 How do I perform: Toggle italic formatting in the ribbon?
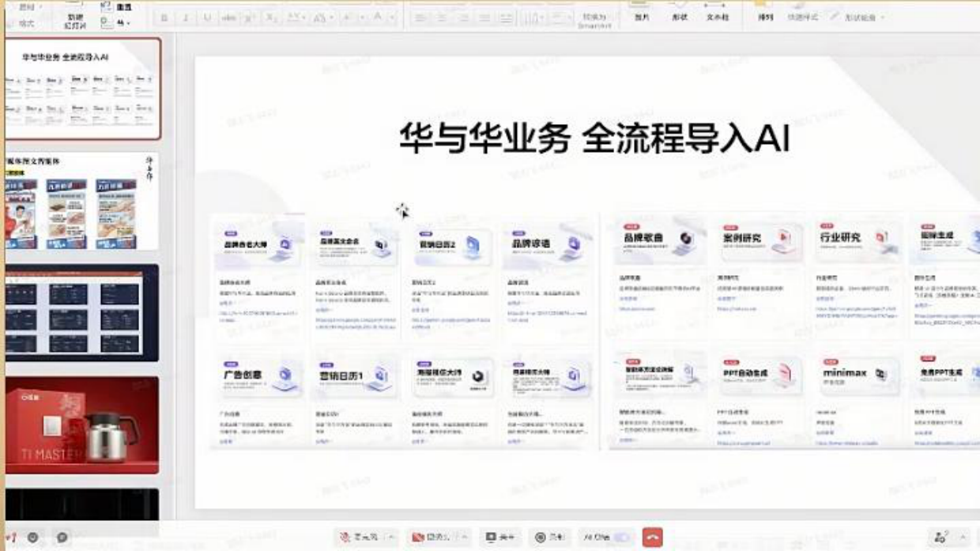186,17
